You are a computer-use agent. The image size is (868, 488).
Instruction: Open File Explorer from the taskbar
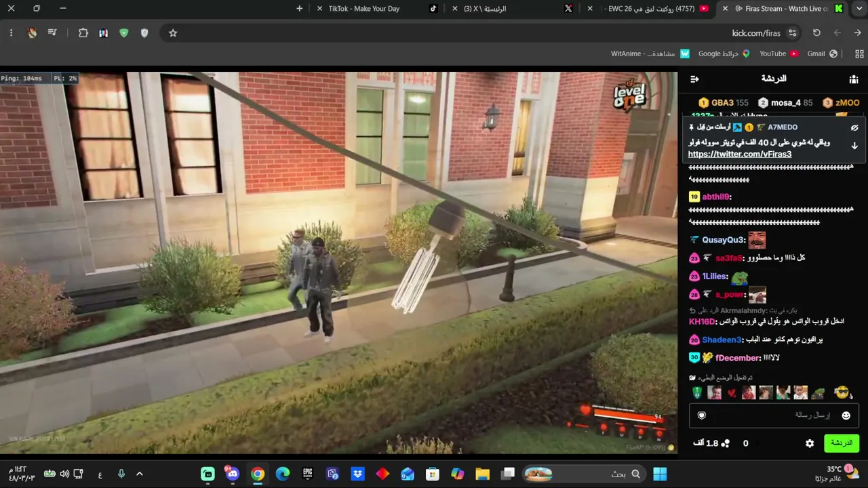point(482,474)
